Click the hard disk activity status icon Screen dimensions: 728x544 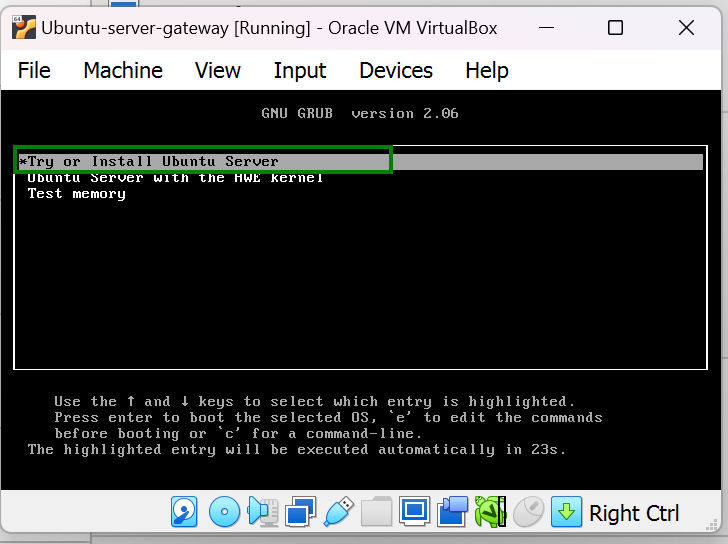(x=184, y=512)
